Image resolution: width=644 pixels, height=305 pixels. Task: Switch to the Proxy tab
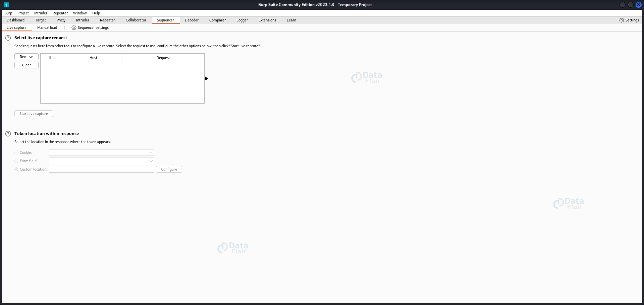pyautogui.click(x=61, y=20)
